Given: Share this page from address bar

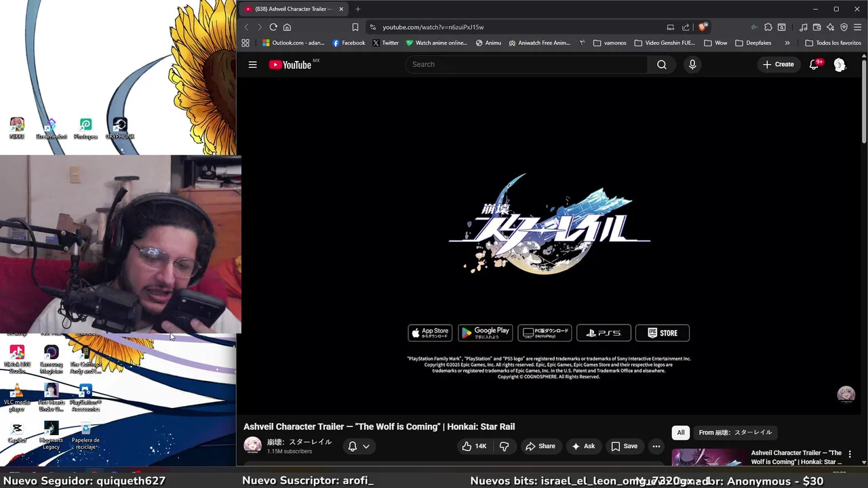Looking at the screenshot, I should pos(686,27).
